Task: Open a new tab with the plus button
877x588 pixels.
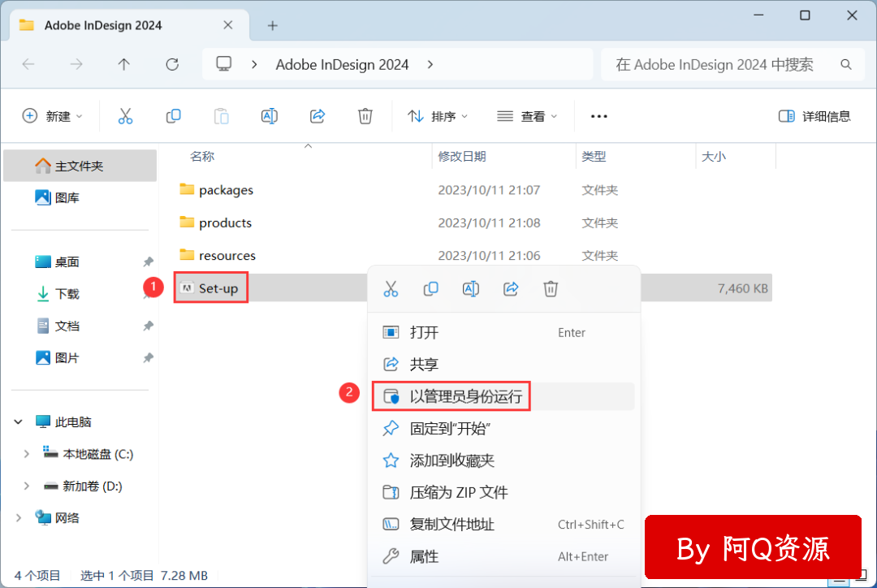Action: (272, 26)
